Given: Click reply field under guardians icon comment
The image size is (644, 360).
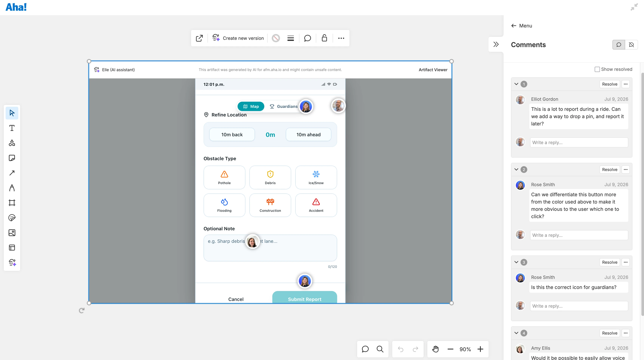Looking at the screenshot, I should tap(579, 306).
